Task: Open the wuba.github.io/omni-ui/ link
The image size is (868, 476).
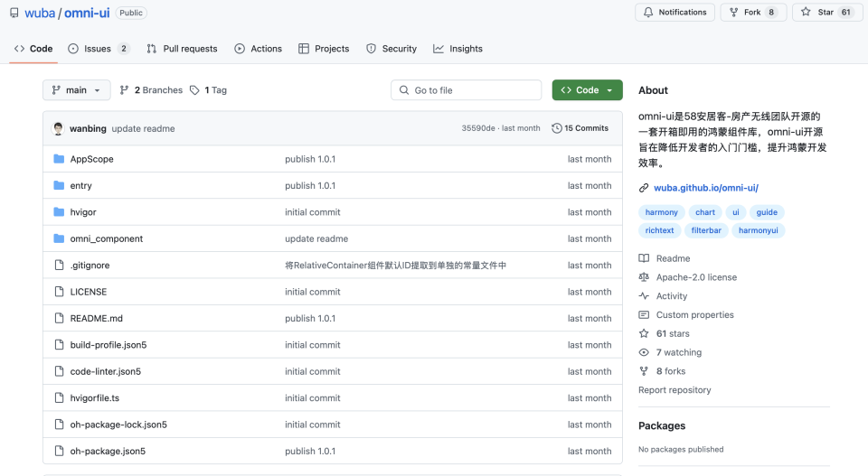Action: click(706, 188)
